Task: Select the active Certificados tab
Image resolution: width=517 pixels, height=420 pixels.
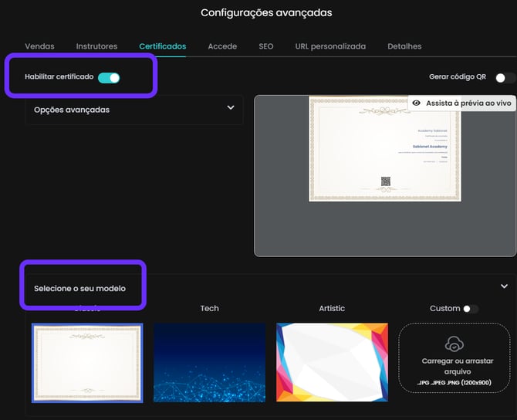Action: (162, 46)
